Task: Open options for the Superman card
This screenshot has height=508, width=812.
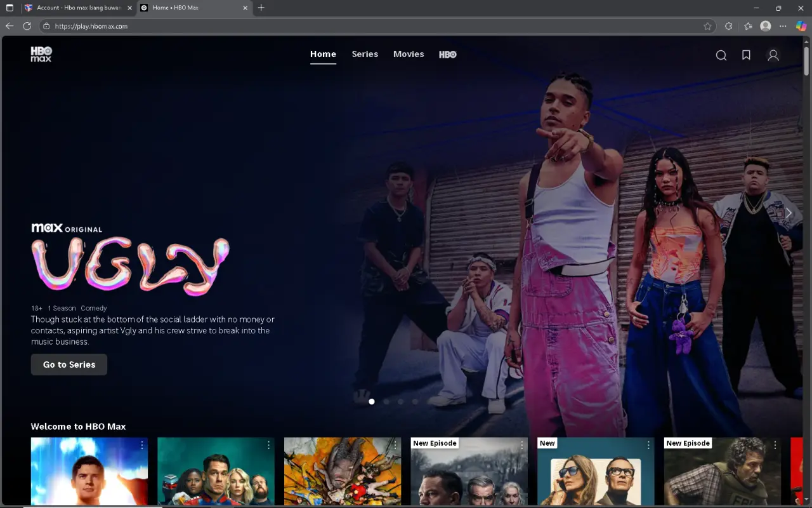Action: click(142, 444)
